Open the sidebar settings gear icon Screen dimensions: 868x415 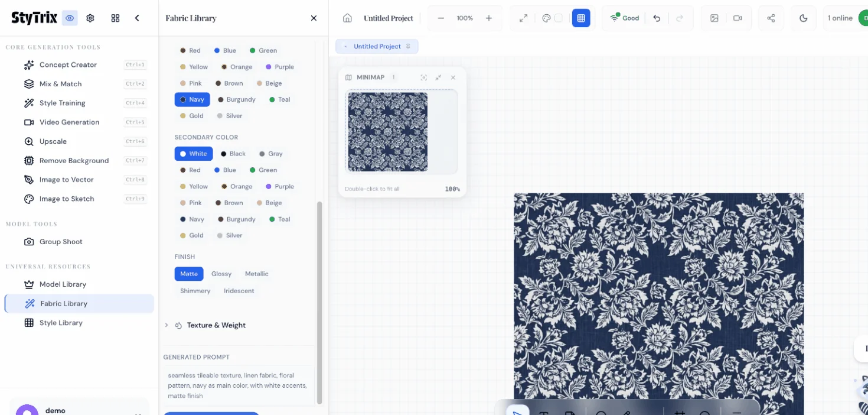click(x=90, y=18)
